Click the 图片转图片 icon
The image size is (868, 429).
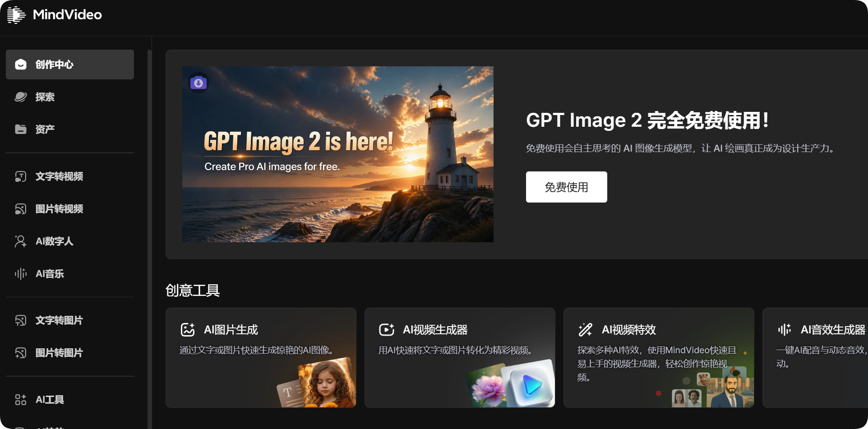21,353
